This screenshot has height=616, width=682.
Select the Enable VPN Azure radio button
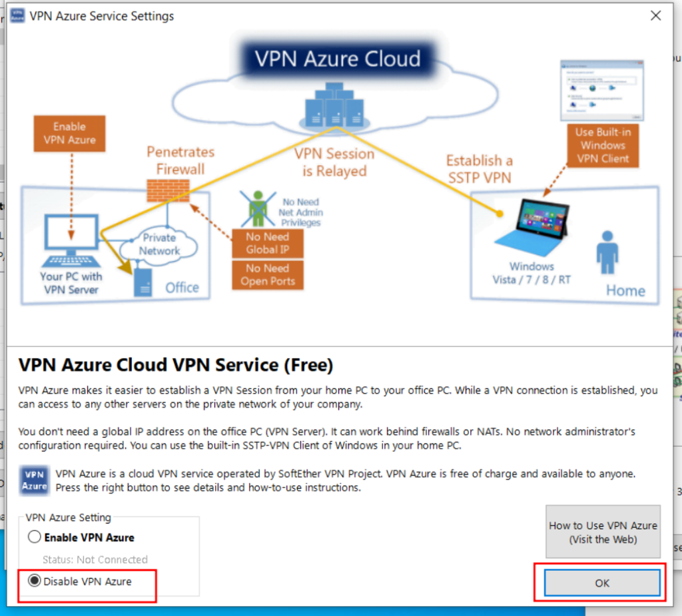point(35,537)
